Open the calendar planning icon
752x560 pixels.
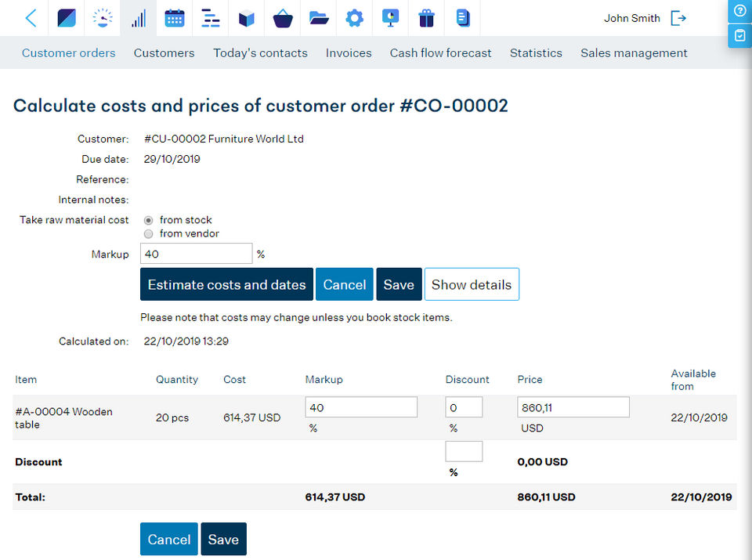point(175,18)
